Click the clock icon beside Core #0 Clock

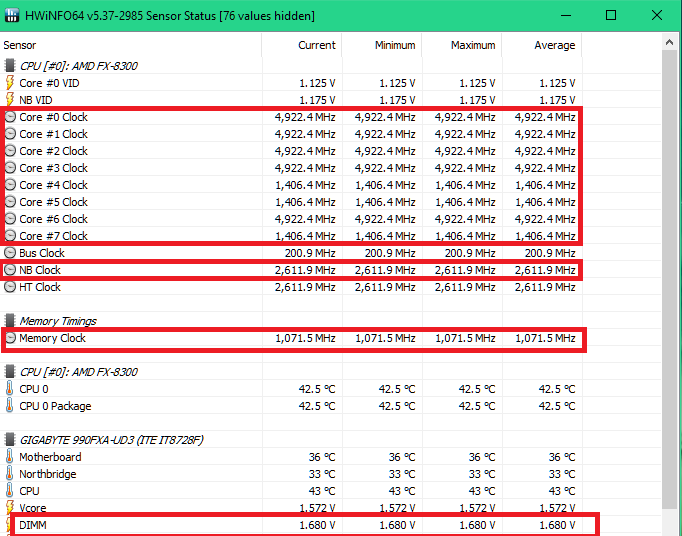pyautogui.click(x=10, y=117)
